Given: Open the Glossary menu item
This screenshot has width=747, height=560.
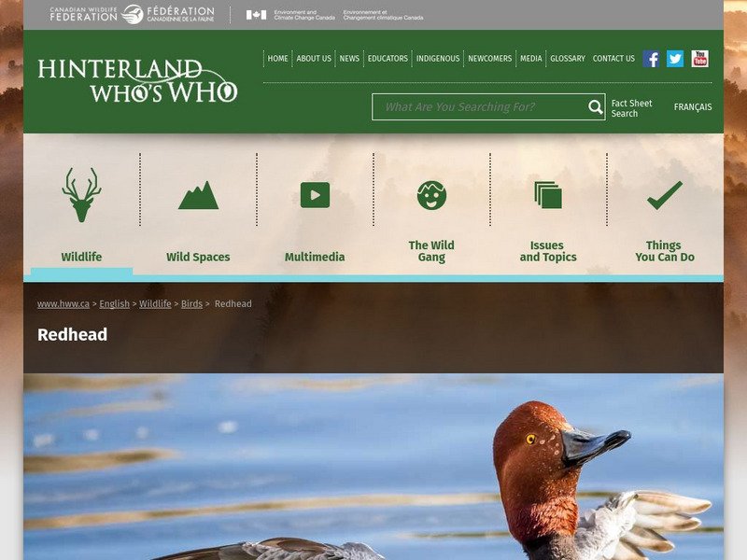Looking at the screenshot, I should tap(568, 59).
